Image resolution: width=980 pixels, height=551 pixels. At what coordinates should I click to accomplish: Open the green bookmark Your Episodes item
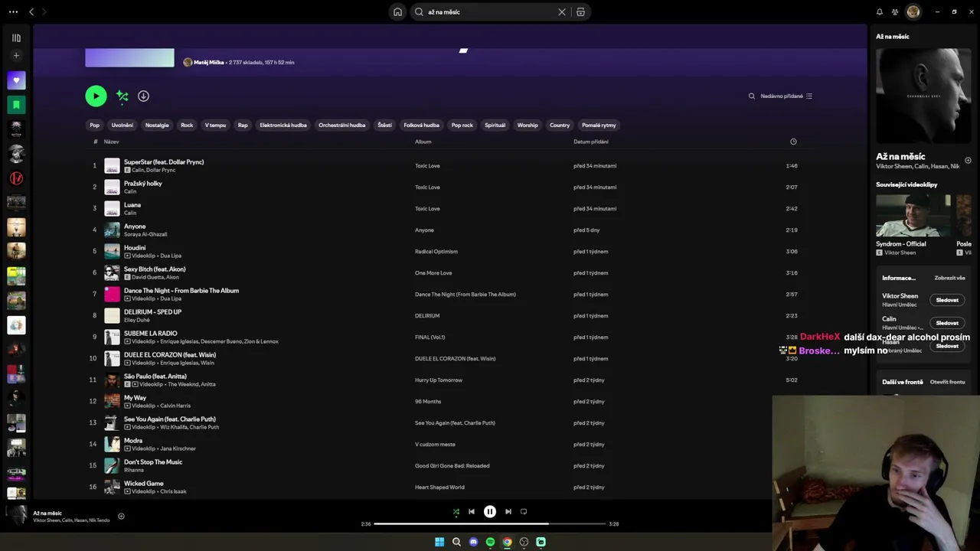click(16, 105)
